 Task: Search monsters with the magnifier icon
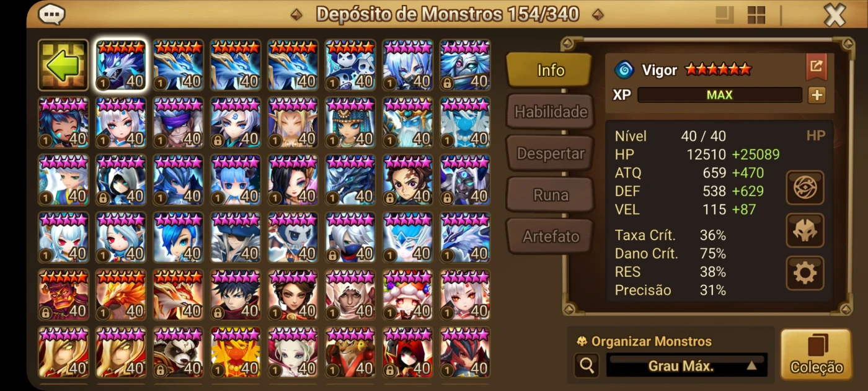click(586, 366)
